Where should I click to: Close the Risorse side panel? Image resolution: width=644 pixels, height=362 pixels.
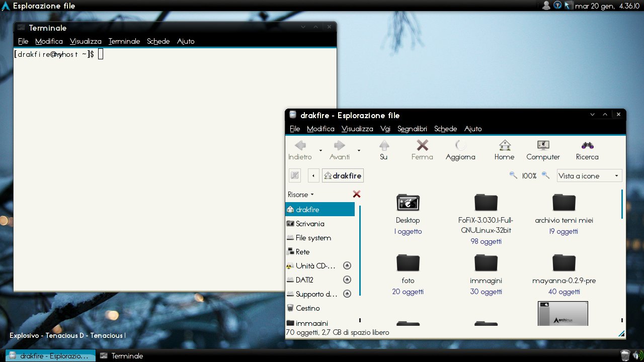pos(357,194)
